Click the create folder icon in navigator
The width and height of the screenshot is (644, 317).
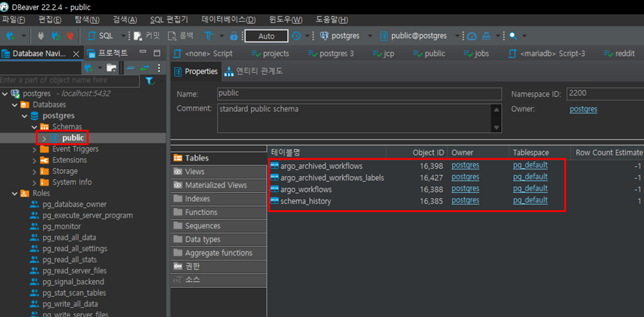[x=111, y=68]
